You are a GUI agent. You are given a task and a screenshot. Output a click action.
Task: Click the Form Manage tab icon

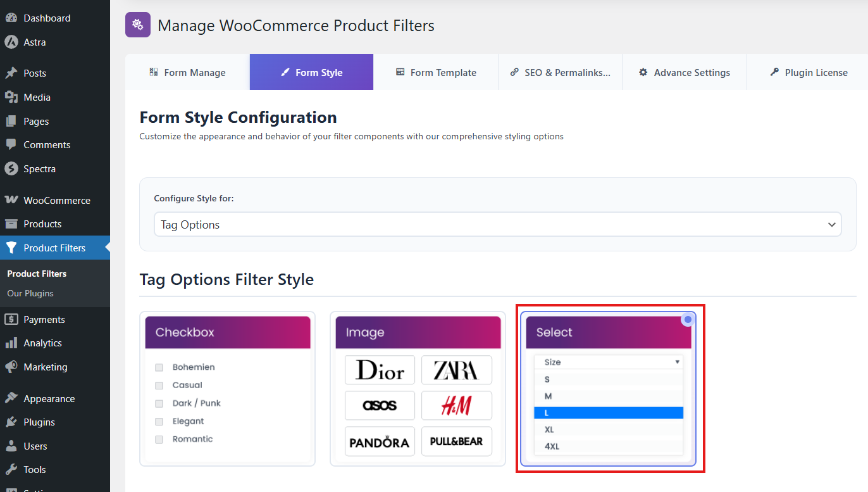(154, 72)
